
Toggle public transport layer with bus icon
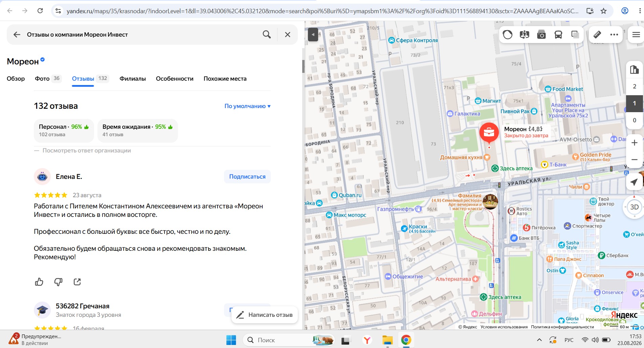tap(558, 35)
